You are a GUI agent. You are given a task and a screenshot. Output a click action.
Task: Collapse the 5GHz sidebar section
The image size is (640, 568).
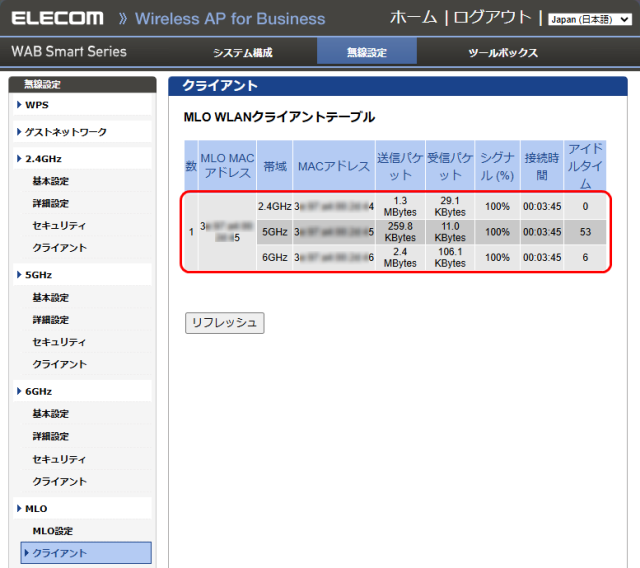[x=82, y=275]
